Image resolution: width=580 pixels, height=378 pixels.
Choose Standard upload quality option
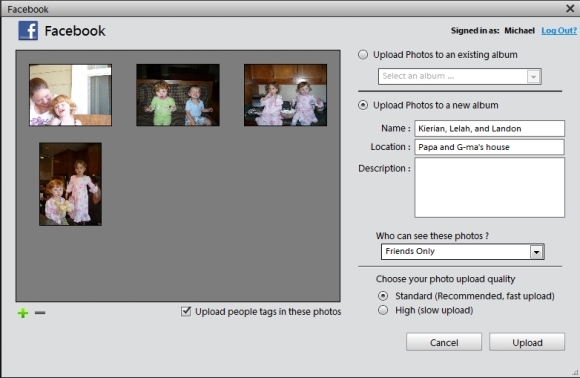383,296
